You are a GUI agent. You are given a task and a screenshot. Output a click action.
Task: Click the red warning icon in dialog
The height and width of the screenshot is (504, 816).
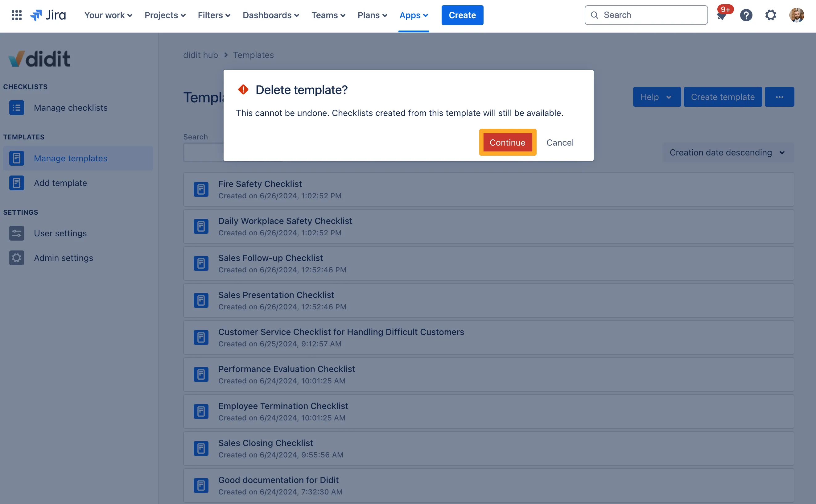click(x=243, y=89)
